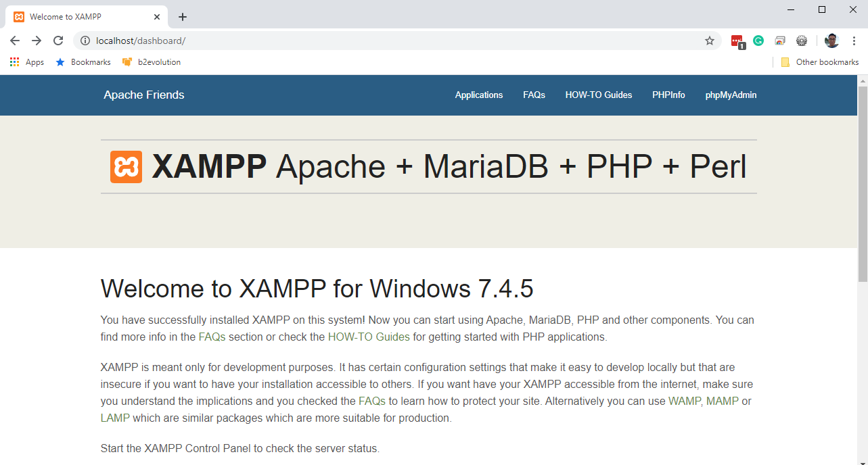Go back using the browser back arrow

click(15, 41)
